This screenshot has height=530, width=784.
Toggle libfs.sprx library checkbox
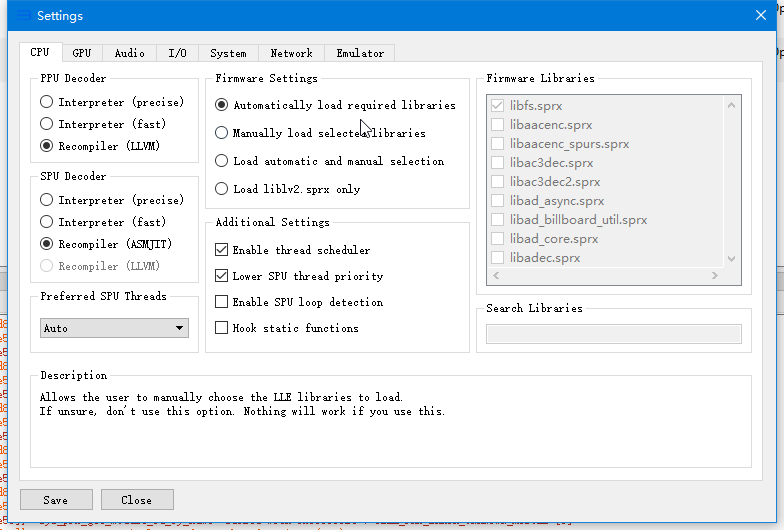click(498, 106)
